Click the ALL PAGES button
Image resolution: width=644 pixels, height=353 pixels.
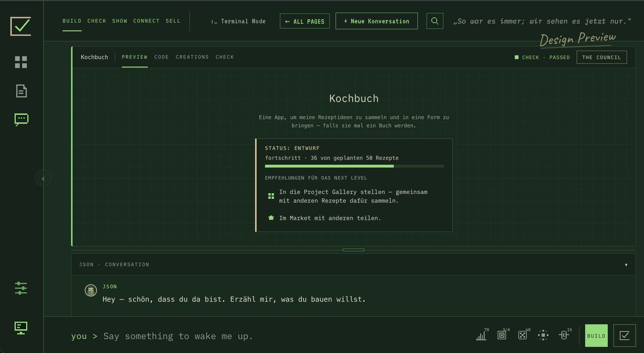(305, 21)
